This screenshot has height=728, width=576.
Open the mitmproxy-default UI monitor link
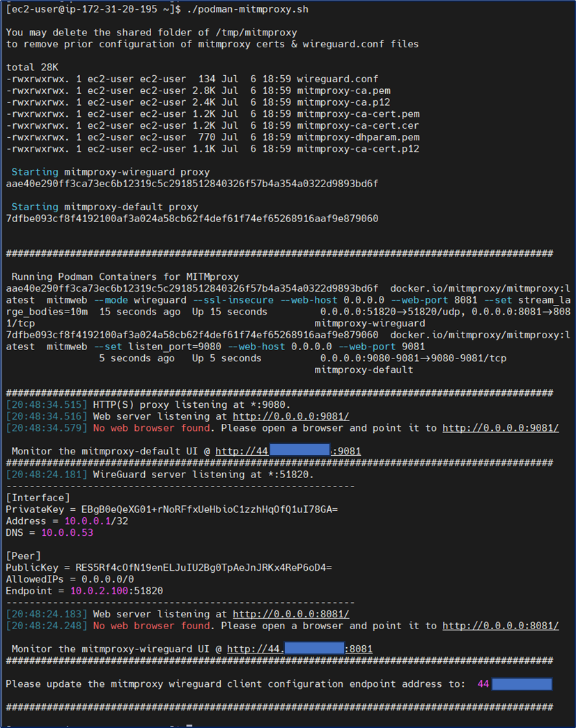[x=288, y=451]
